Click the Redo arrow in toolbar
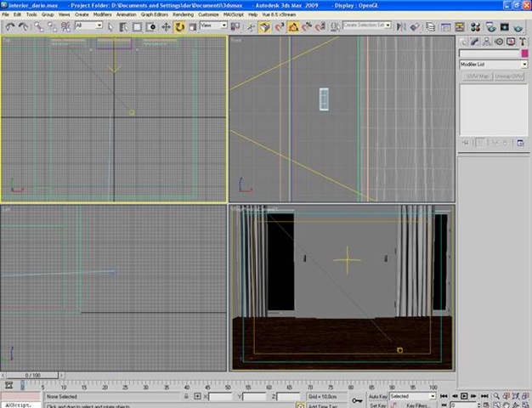 coord(23,27)
